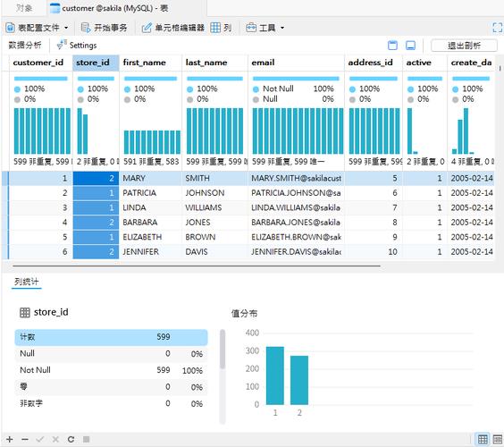
Task: Open the 表配置文件 dropdown
Action: tap(37, 28)
